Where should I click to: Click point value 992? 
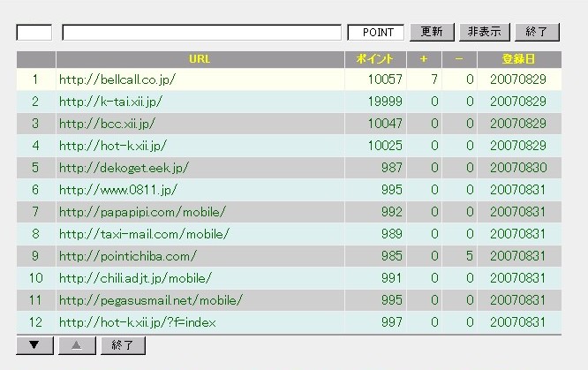click(392, 212)
